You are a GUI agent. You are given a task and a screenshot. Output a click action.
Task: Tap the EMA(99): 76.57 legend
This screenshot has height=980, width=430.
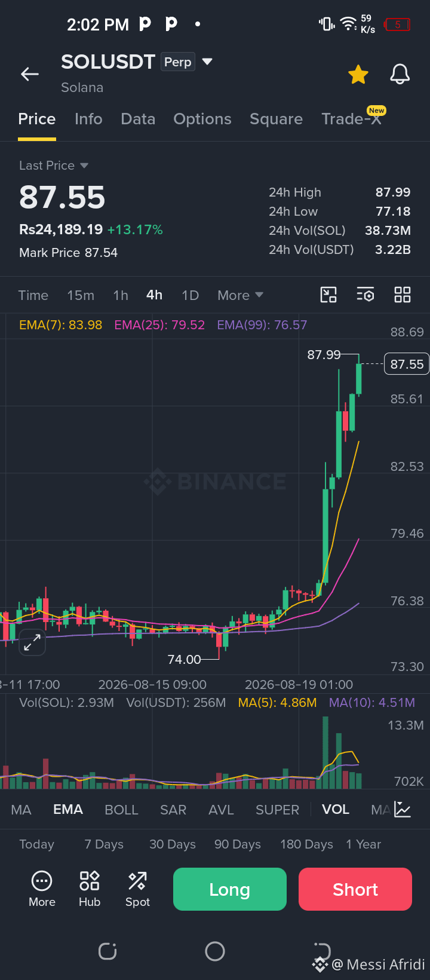click(x=262, y=325)
